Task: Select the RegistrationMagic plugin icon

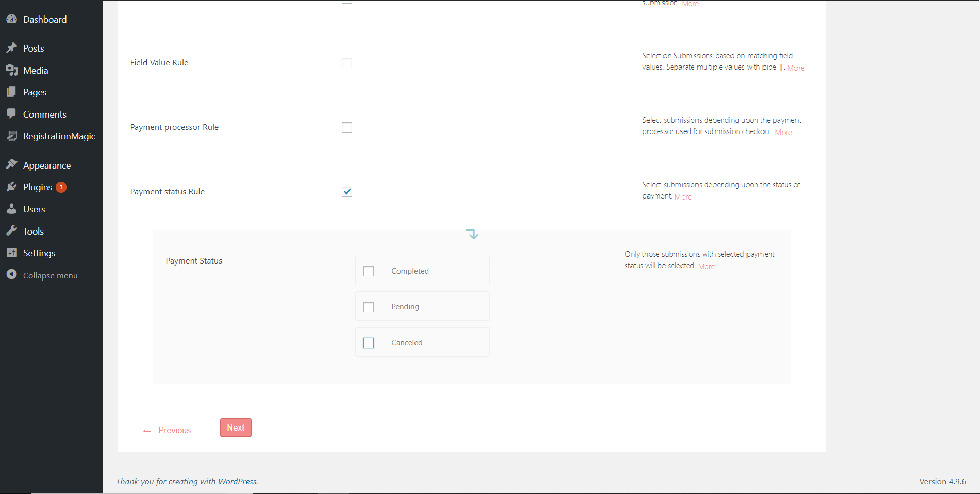Action: (x=11, y=136)
